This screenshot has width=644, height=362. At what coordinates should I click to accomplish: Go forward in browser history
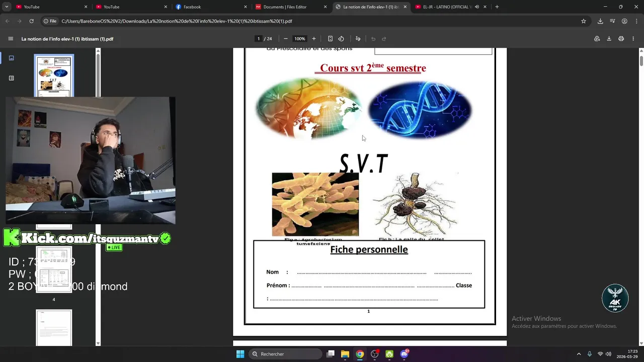pyautogui.click(x=19, y=21)
